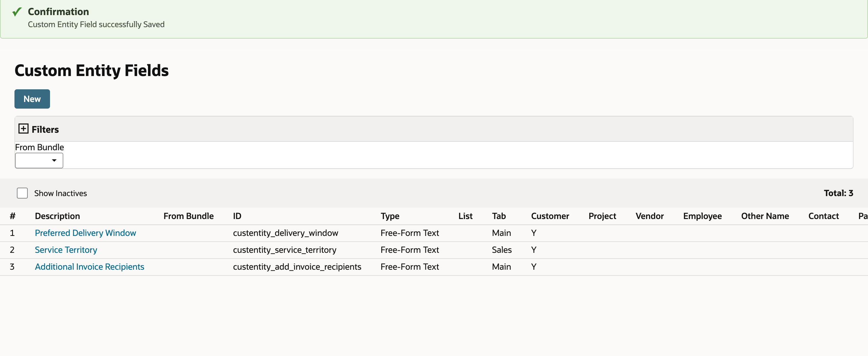Screen dimensions: 868x356
Task: Sort by the Description column header
Action: [x=57, y=216]
